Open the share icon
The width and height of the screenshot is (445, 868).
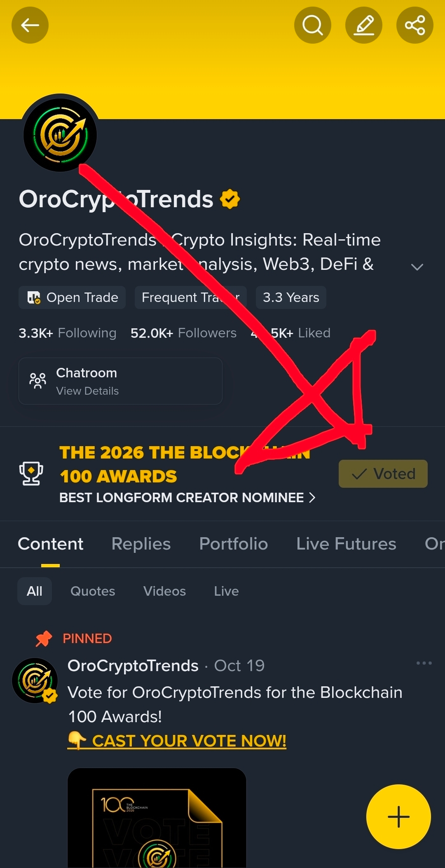pos(415,25)
